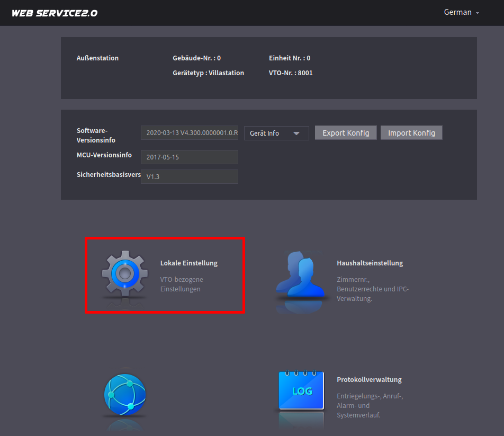Click the WEB SERVICE2.0 logo
This screenshot has height=436, width=504.
[x=55, y=13]
